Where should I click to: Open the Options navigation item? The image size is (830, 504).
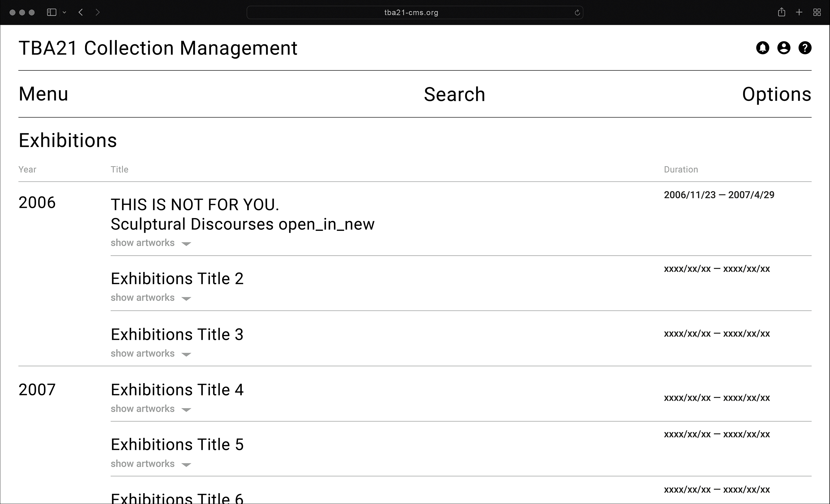point(777,94)
